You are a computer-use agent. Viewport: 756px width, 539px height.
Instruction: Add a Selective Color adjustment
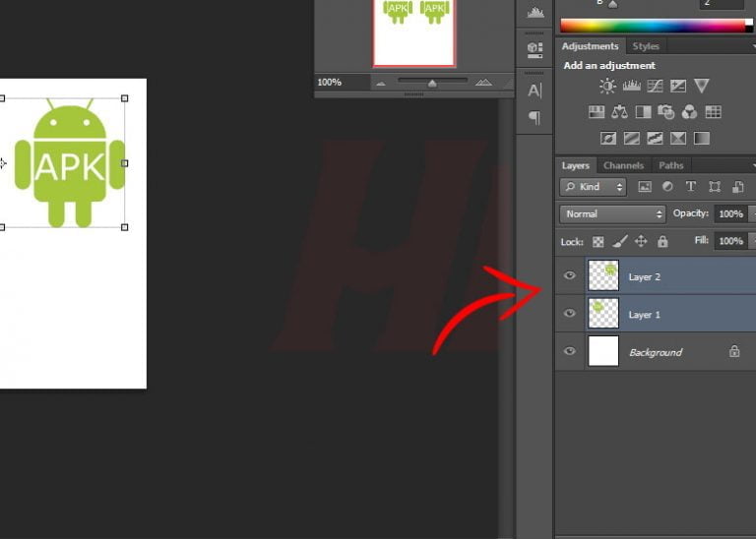pos(678,139)
